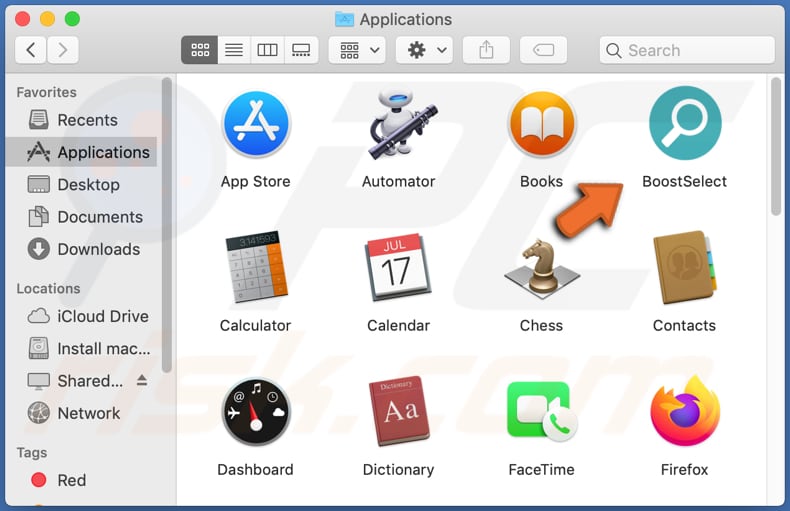The image size is (790, 511).
Task: Go back with the left chevron button
Action: click(31, 50)
